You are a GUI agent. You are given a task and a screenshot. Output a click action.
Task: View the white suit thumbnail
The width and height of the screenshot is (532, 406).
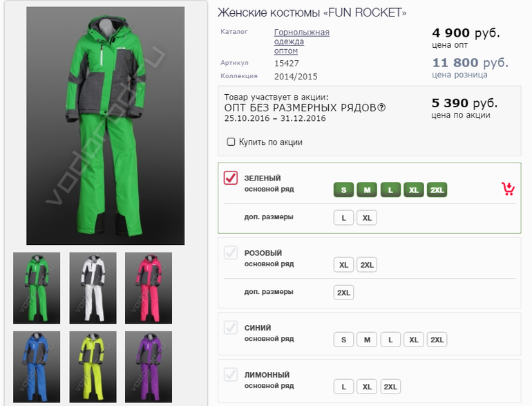coord(93,288)
